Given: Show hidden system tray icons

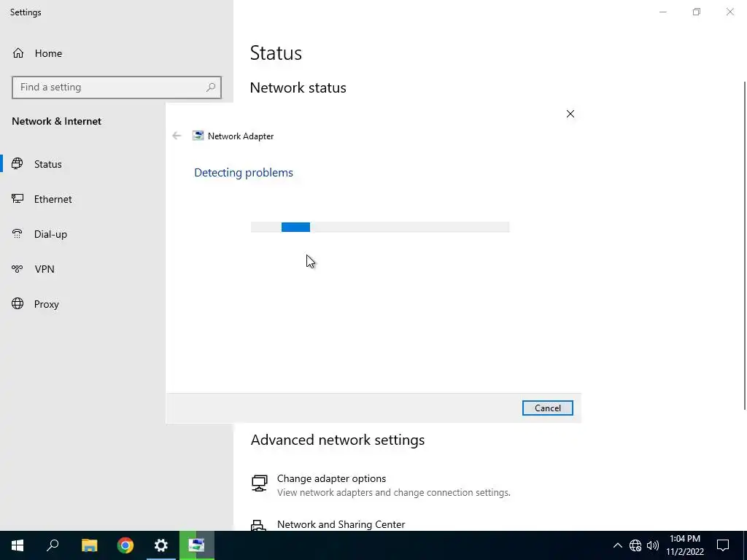Looking at the screenshot, I should coord(617,545).
